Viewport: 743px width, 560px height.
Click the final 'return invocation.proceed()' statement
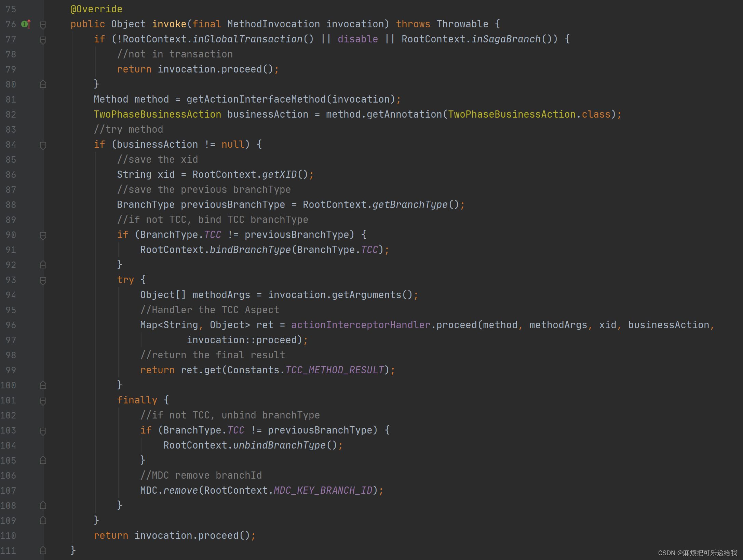(x=175, y=536)
